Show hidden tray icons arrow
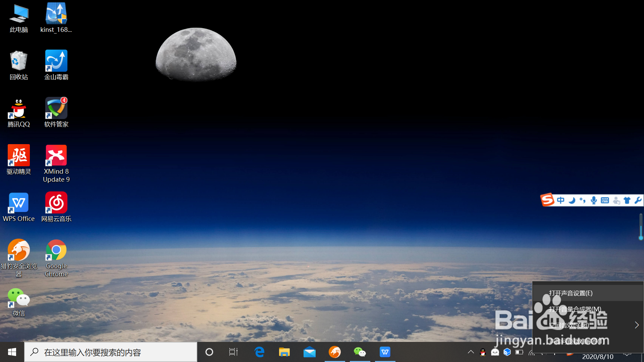This screenshot has width=644, height=362. [x=471, y=352]
